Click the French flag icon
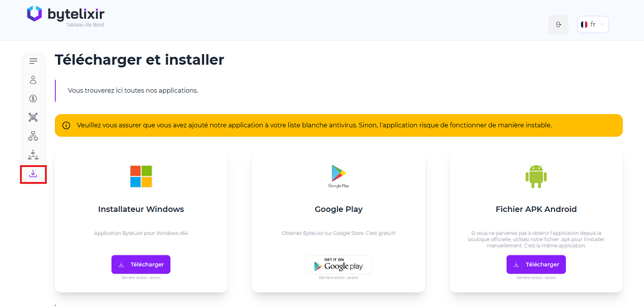The height and width of the screenshot is (306, 644). click(584, 24)
